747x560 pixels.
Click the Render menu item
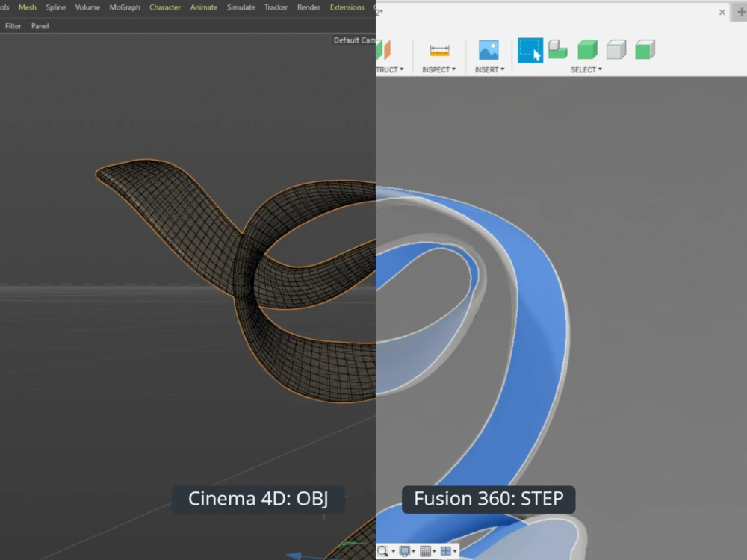pos(309,7)
